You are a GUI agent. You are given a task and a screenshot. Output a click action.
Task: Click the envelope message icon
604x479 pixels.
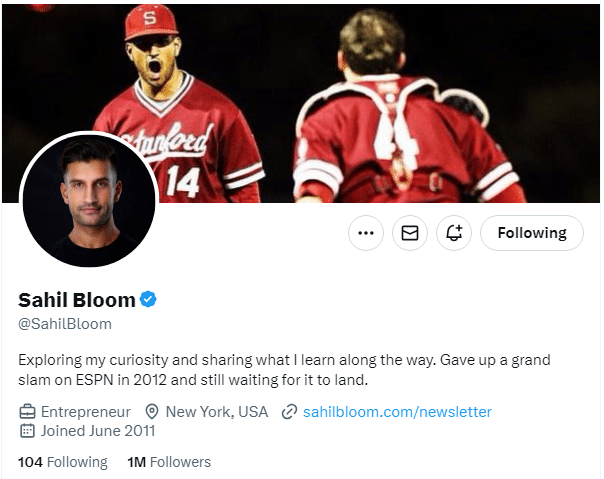coord(410,233)
